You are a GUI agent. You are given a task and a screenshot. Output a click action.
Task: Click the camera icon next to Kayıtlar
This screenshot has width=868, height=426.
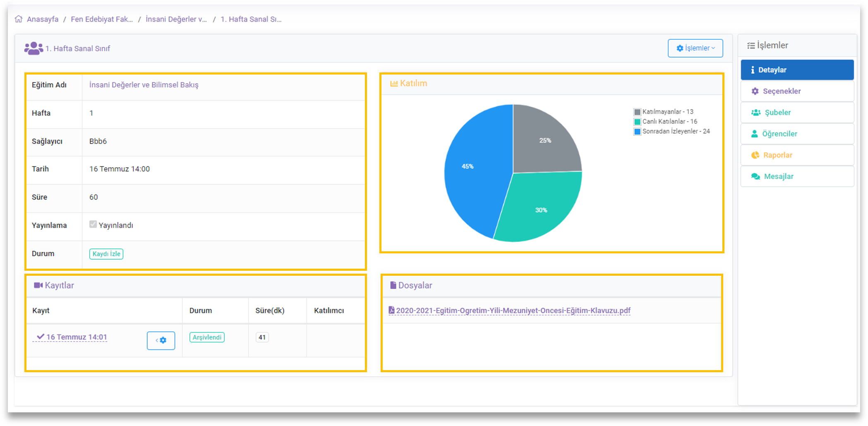point(38,285)
